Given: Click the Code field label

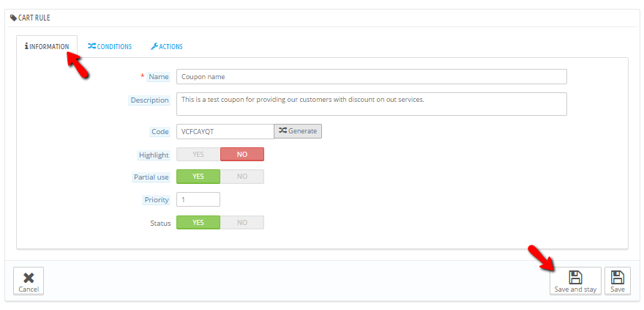Looking at the screenshot, I should click(160, 132).
